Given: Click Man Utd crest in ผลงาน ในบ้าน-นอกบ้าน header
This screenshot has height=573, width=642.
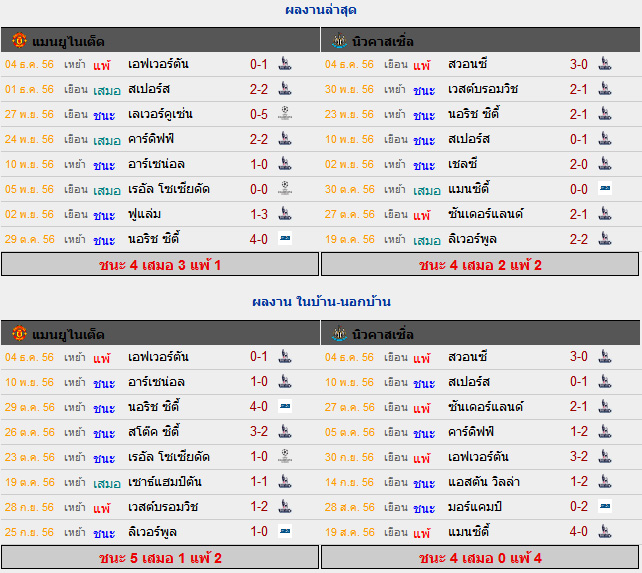Looking at the screenshot, I should point(19,333).
